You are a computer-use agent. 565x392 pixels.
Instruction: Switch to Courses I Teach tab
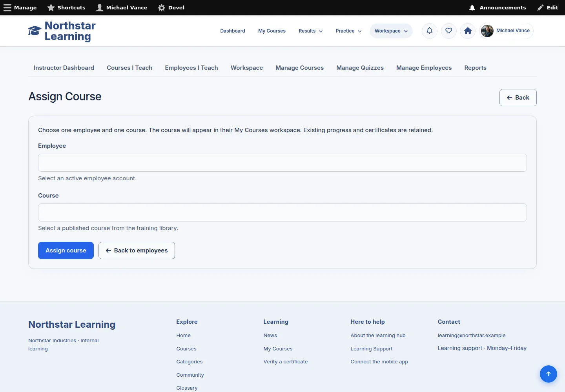[x=129, y=68]
